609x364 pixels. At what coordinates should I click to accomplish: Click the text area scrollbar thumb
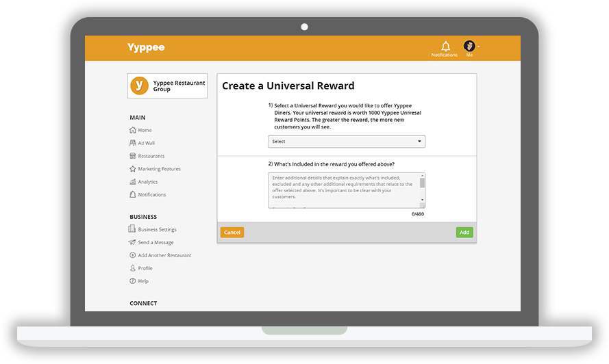(422, 183)
